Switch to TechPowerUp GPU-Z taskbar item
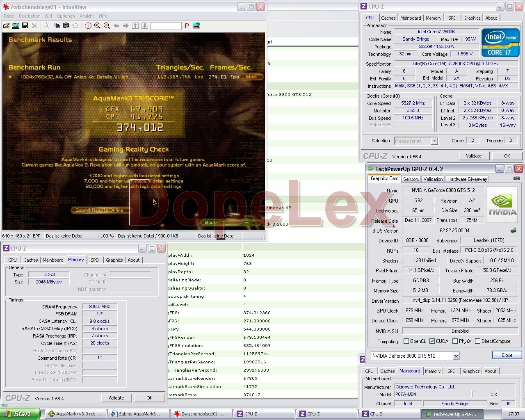Viewport: 525px width, 420px height. click(x=452, y=414)
